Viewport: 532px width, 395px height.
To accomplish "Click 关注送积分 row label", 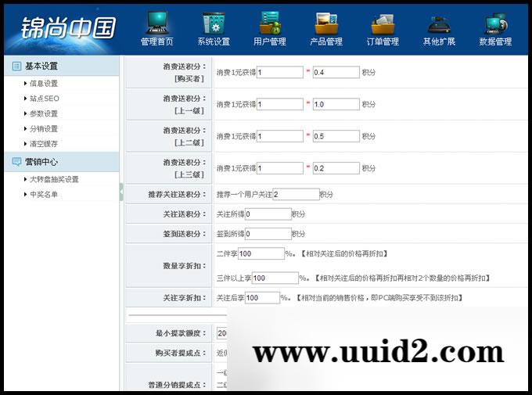I will tap(184, 214).
